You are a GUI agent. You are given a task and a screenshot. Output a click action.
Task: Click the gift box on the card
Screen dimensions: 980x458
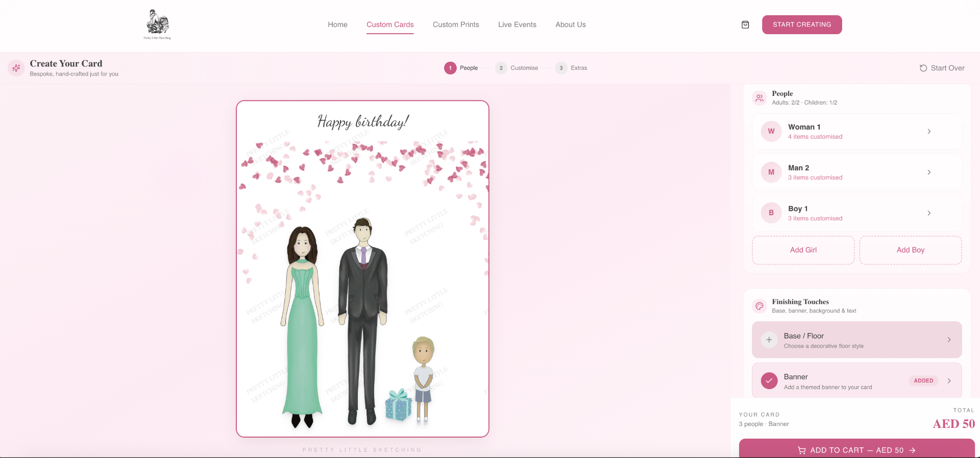click(x=399, y=405)
